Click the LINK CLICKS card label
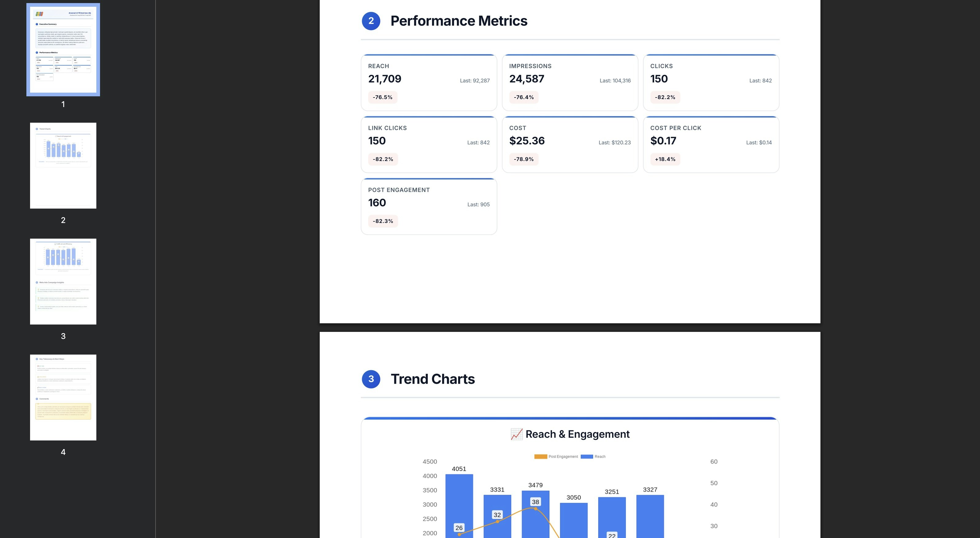 point(387,128)
